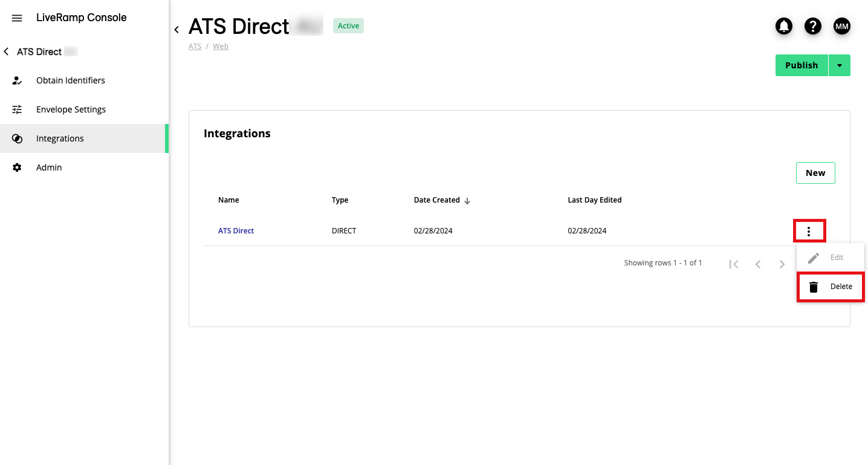868x465 pixels.
Task: Open the ATS Direct integration link
Action: pyautogui.click(x=236, y=231)
